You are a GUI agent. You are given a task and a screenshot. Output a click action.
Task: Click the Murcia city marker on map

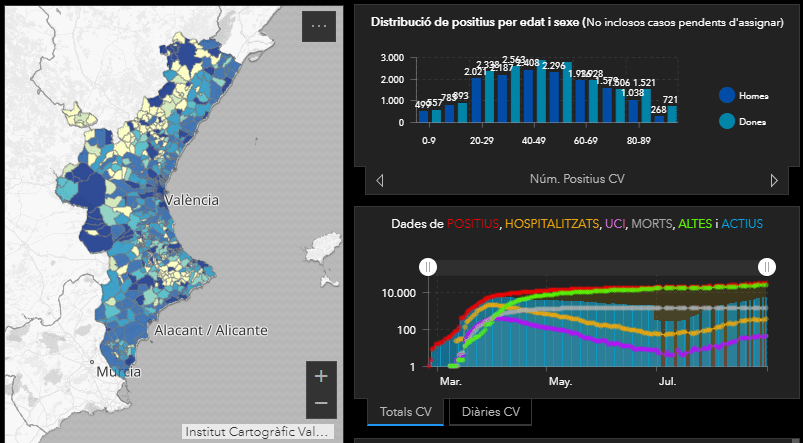[x=91, y=361]
